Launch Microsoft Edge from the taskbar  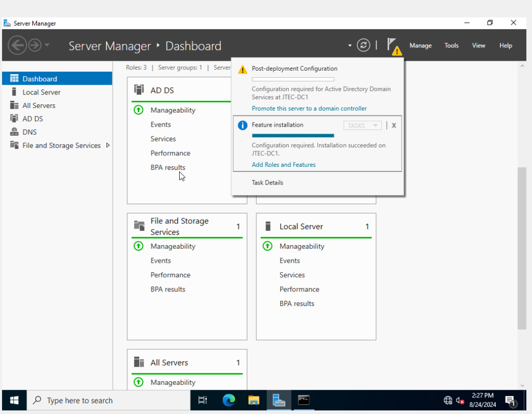pos(229,400)
